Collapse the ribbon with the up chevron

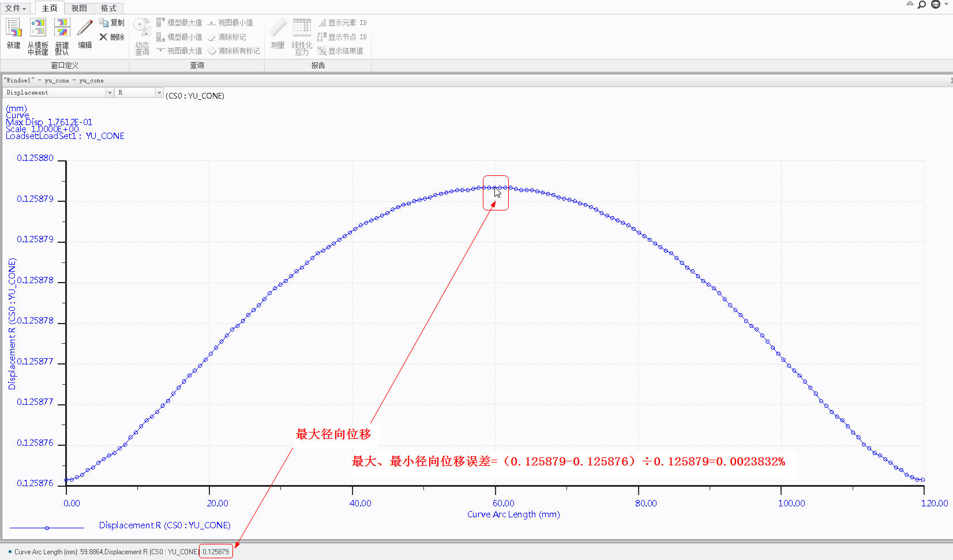pyautogui.click(x=910, y=4)
